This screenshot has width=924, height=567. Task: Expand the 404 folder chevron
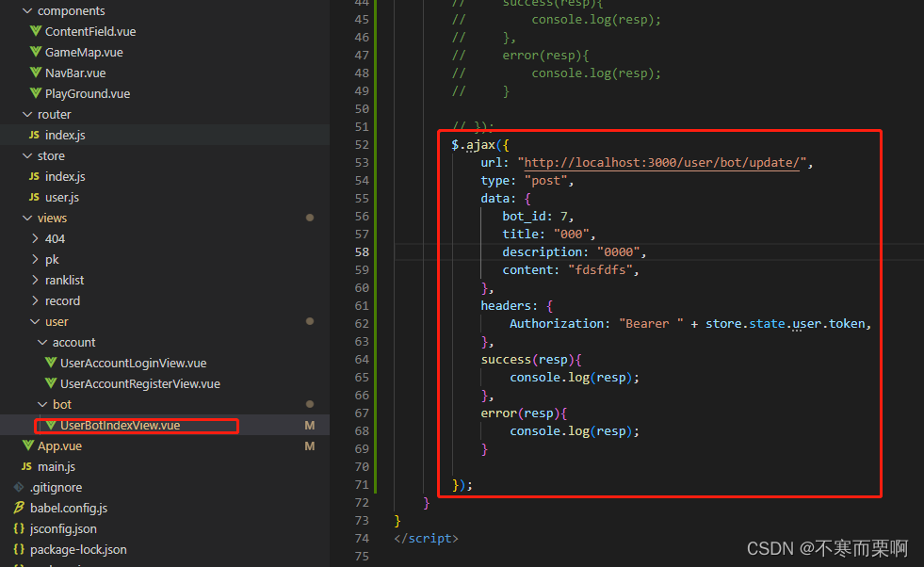(x=35, y=238)
